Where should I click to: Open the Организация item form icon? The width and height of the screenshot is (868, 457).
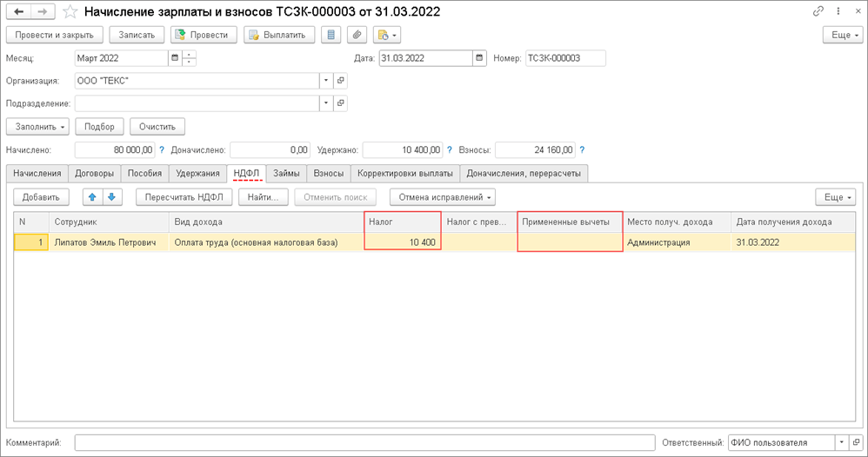click(340, 81)
